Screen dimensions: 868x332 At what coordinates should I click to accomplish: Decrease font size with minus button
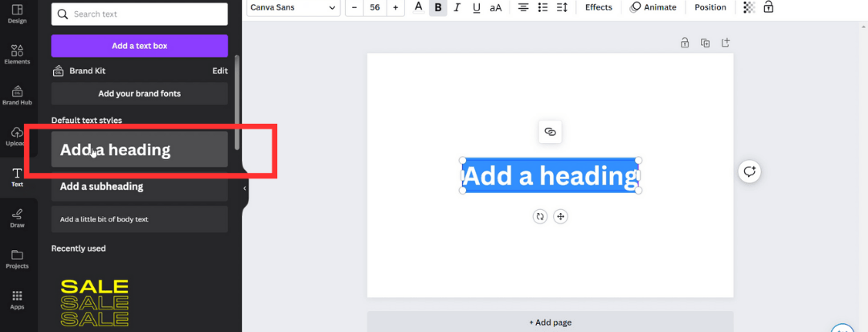(x=354, y=8)
